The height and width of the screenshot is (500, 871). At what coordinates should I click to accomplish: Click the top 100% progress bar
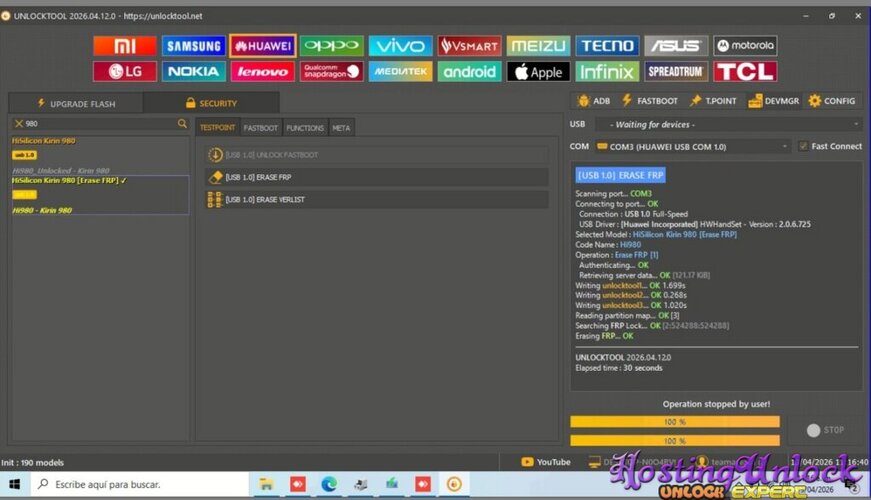(x=674, y=422)
